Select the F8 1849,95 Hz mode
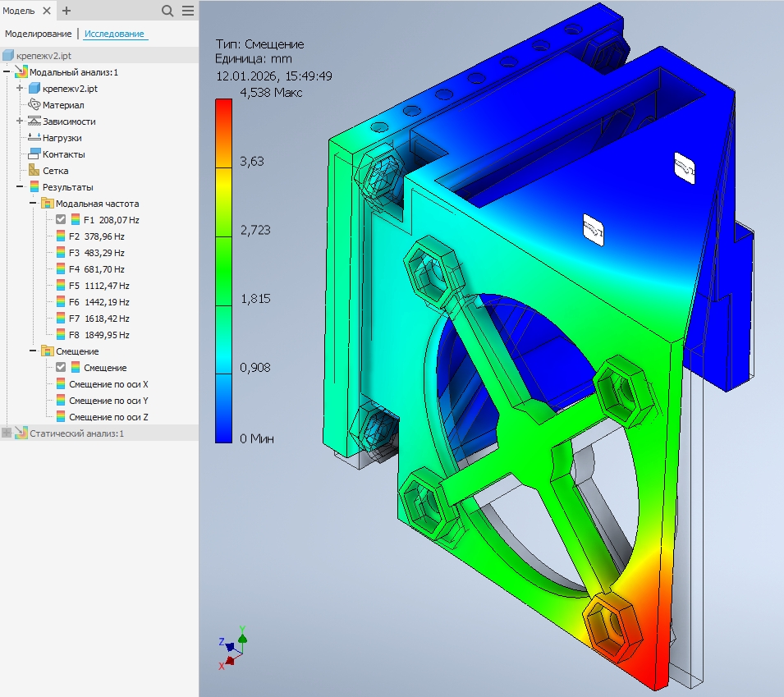This screenshot has height=697, width=784. (x=99, y=334)
